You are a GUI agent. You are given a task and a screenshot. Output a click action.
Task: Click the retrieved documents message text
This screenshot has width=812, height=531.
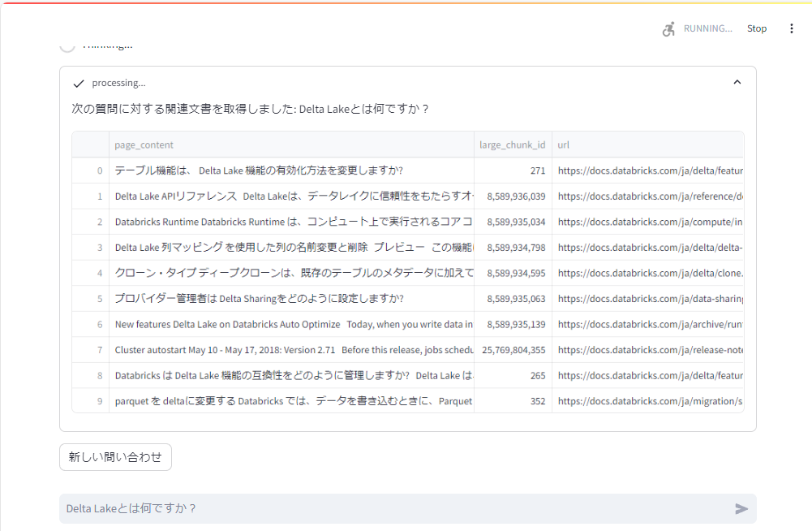tap(250, 109)
